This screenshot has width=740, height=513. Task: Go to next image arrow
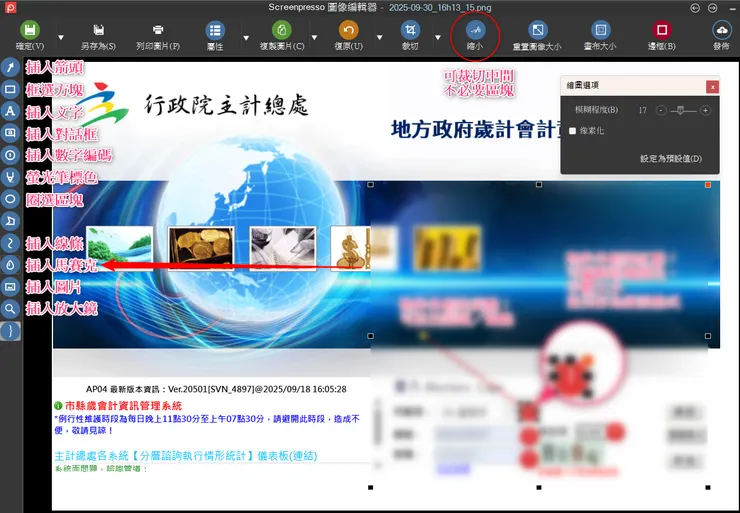coord(713,8)
